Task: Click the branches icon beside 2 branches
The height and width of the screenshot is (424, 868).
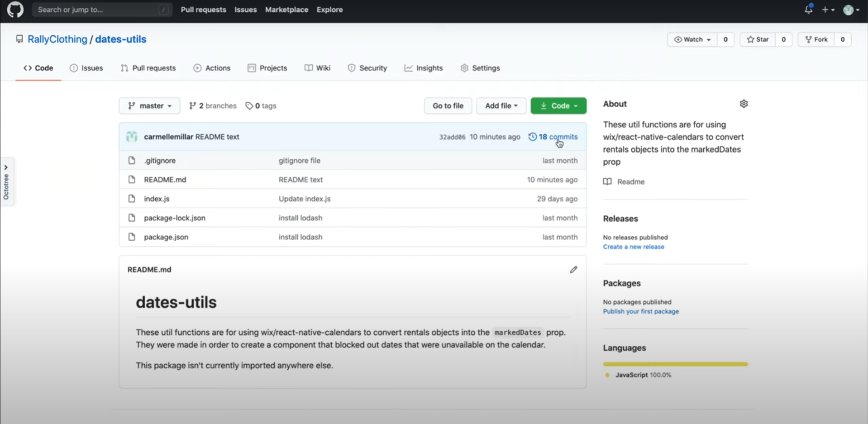Action: pos(193,106)
